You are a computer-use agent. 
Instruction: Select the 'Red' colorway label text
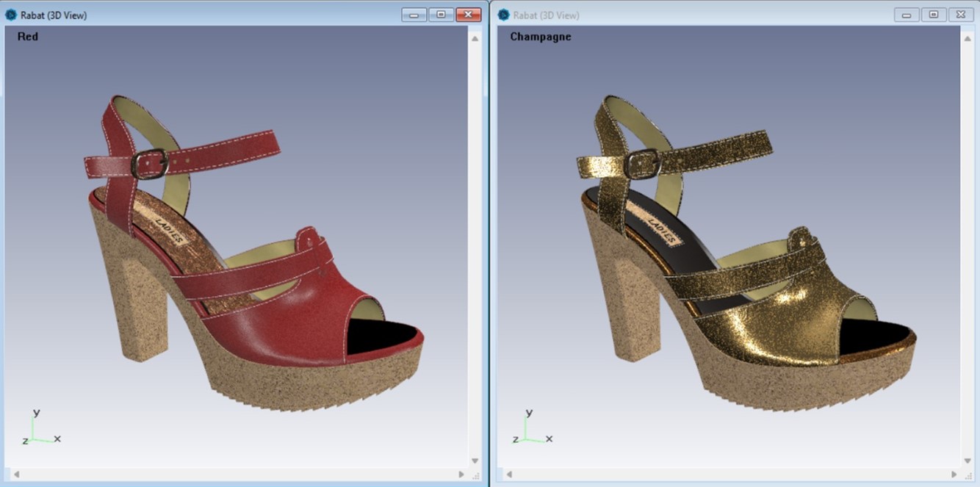[27, 36]
